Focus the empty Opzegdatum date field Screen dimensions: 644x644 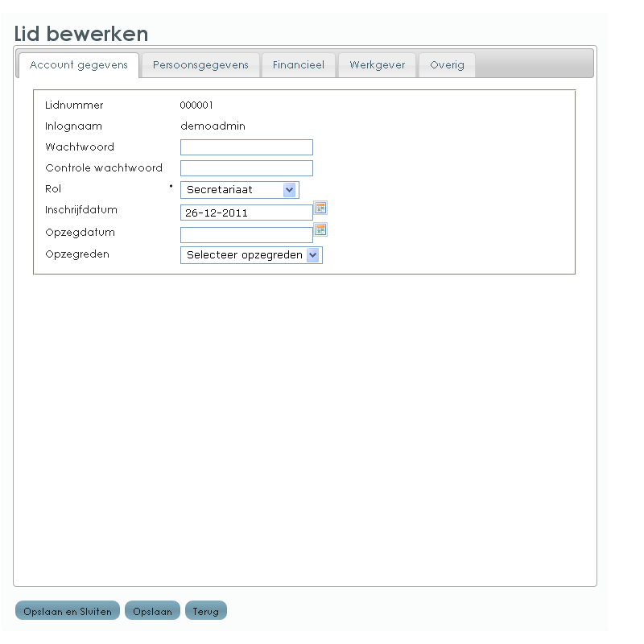click(x=246, y=234)
